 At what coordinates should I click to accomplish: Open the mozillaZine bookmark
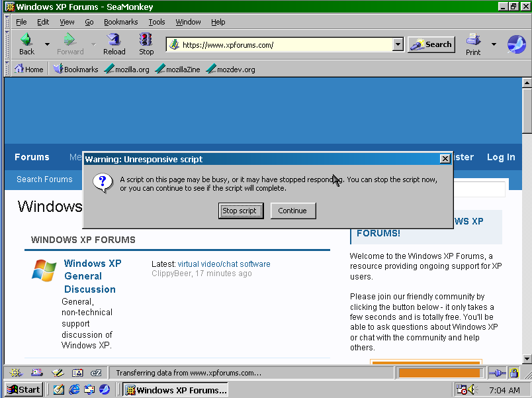click(177, 70)
